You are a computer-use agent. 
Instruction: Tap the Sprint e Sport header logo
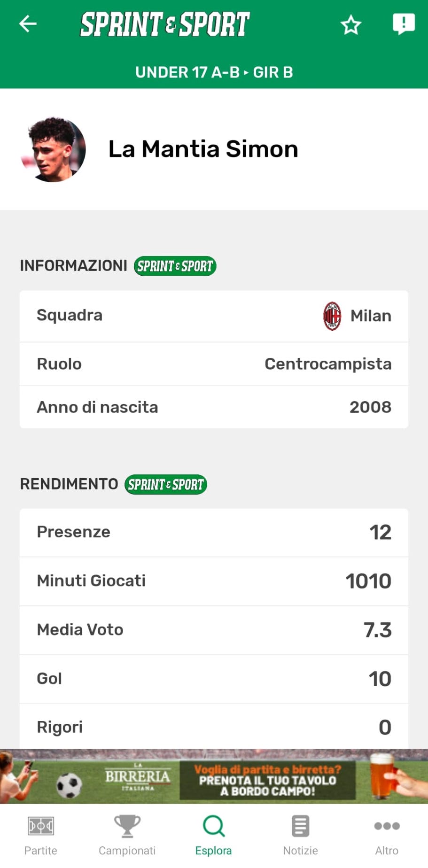165,24
